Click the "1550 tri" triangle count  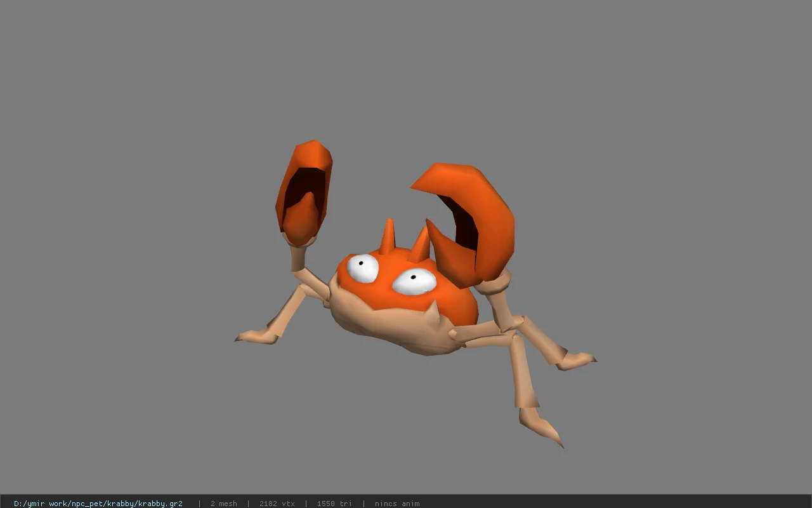point(334,504)
